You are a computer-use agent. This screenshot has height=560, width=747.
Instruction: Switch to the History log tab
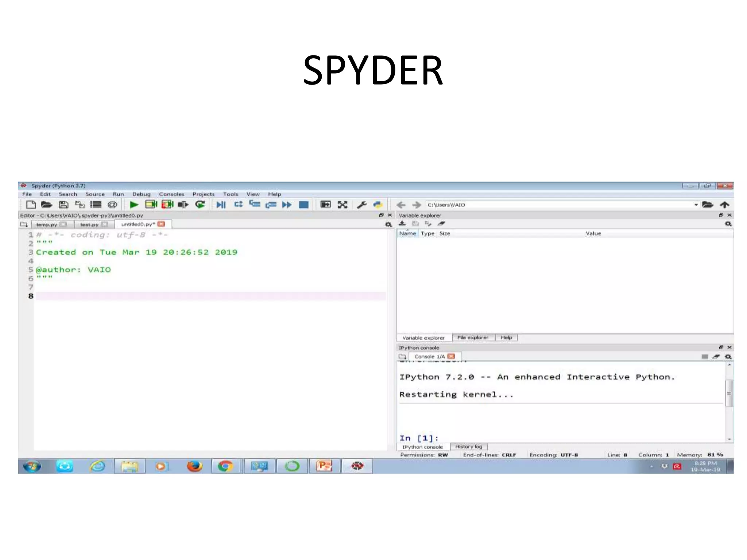point(469,447)
